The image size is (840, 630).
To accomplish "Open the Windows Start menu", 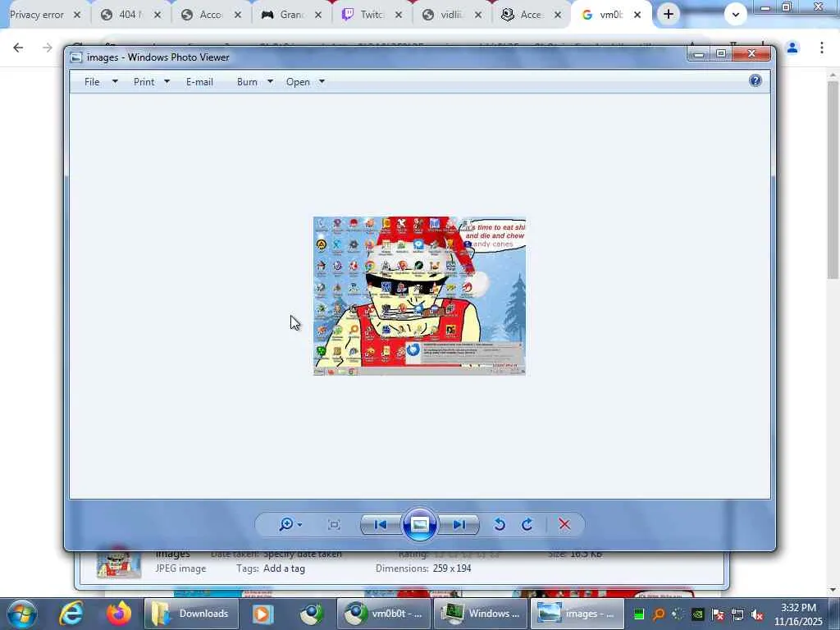I will tap(22, 614).
